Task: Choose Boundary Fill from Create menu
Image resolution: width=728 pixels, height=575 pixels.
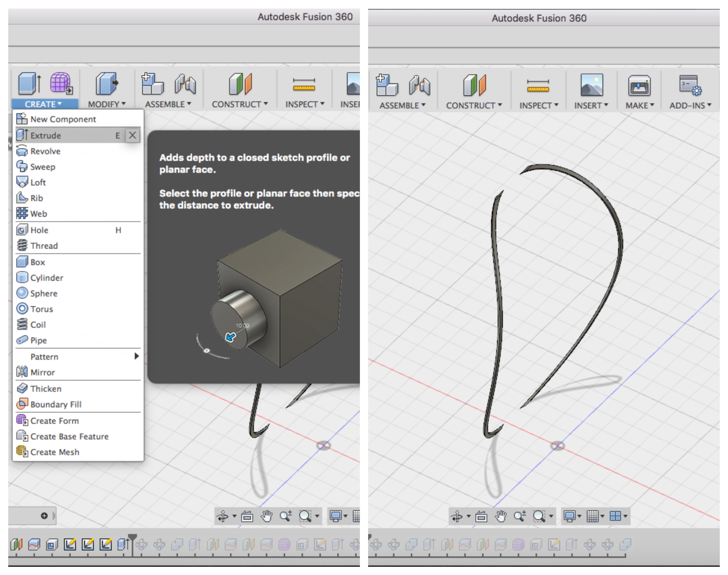Action: (78, 404)
